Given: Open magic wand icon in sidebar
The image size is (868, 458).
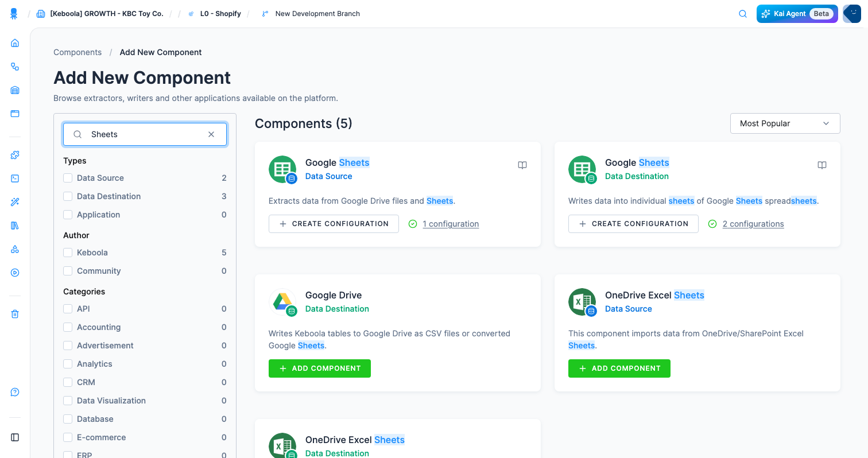Looking at the screenshot, I should 15,202.
